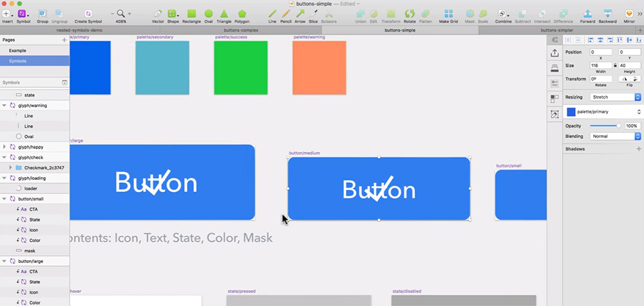Expand the glyph/happy symbol group
644x306 pixels.
[x=4, y=147]
